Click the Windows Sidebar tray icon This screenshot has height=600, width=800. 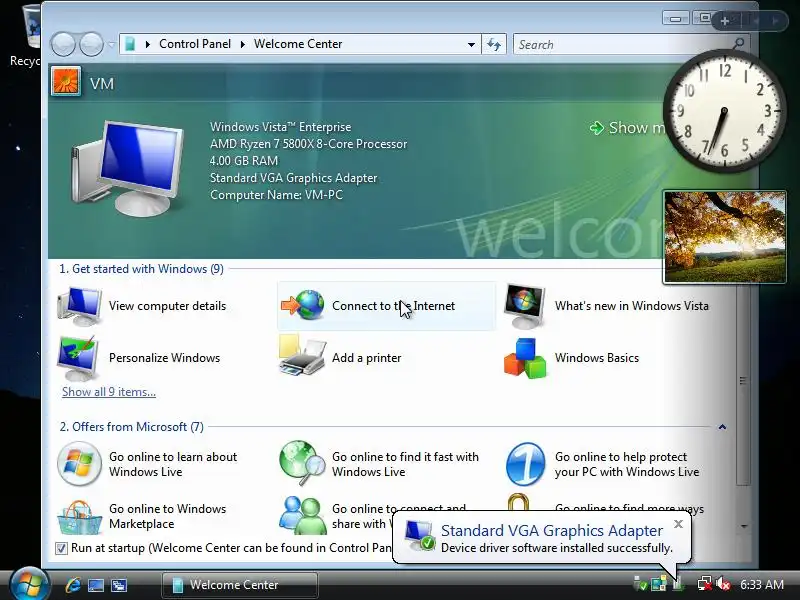click(x=659, y=584)
